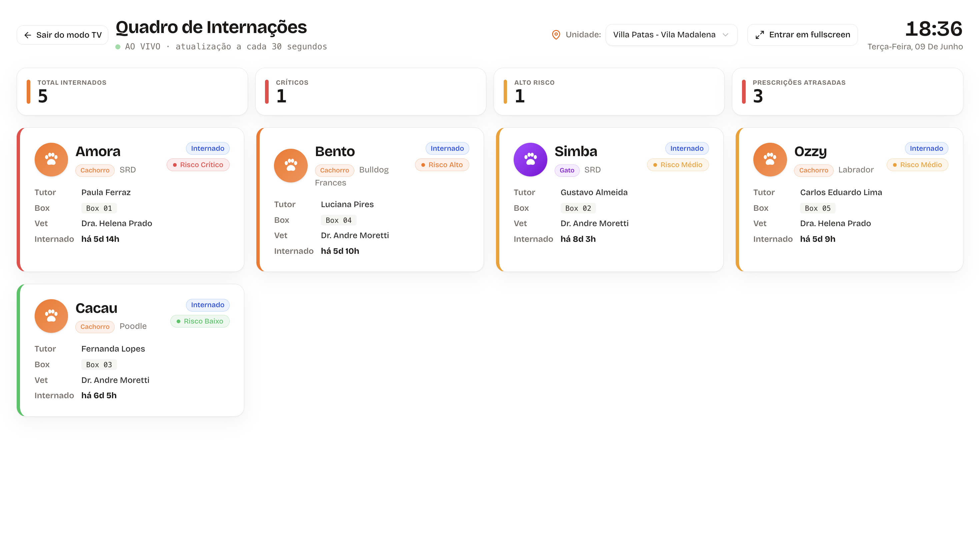Click Amora's Risco Crítico badge
The width and height of the screenshot is (980, 557).
198,165
